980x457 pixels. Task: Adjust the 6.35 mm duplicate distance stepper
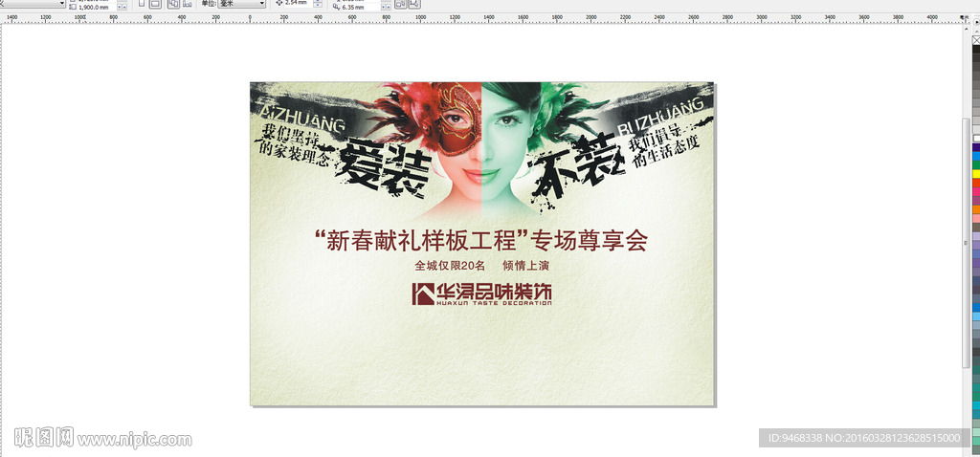[386, 7]
